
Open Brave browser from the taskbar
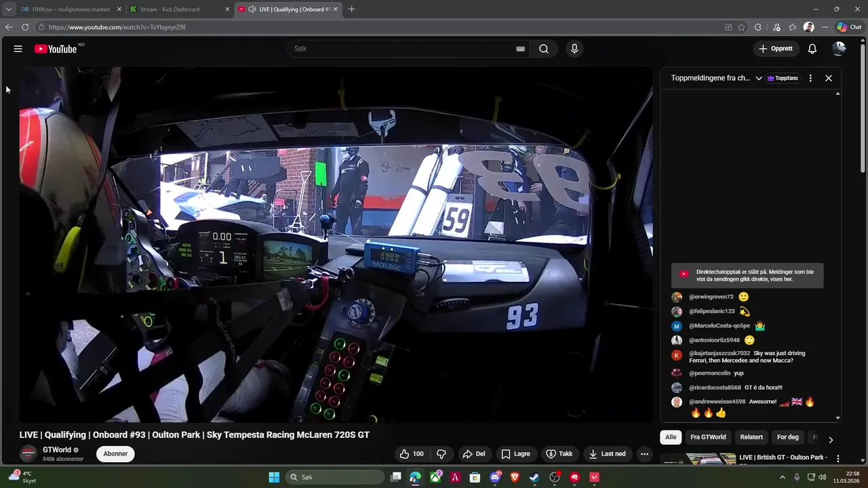coord(514,477)
